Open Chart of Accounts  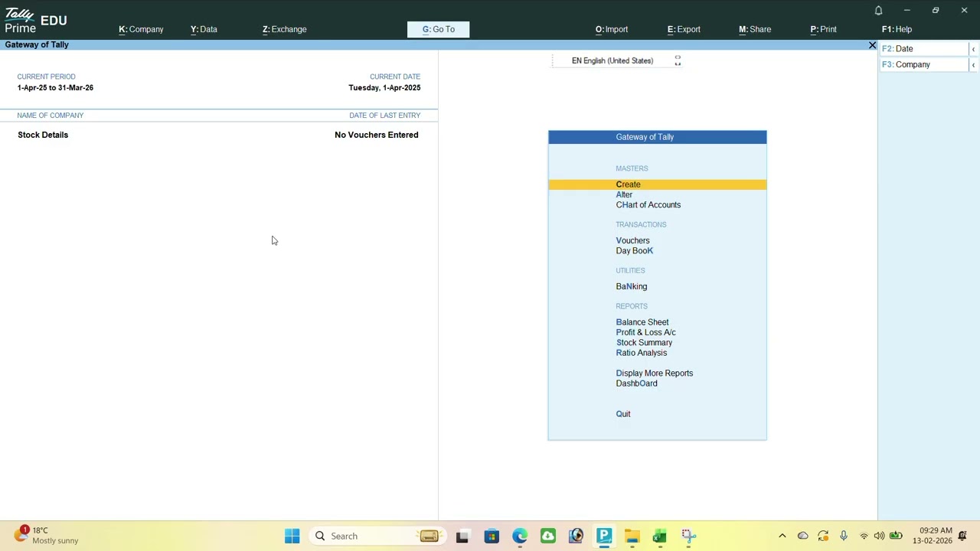click(x=648, y=205)
